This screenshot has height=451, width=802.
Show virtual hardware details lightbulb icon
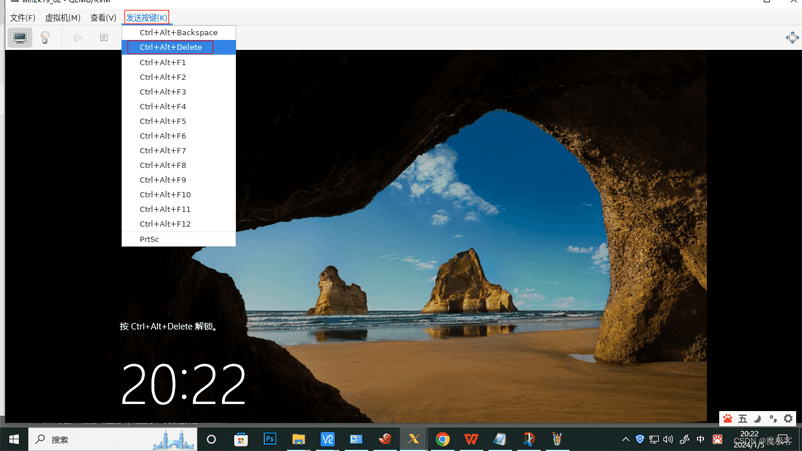[44, 38]
